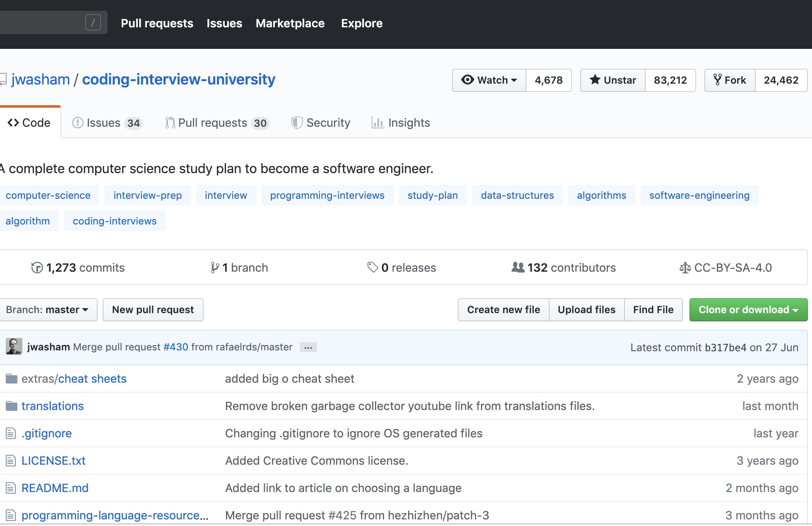Click the shield icon next to Security
This screenshot has width=812, height=526.
pyautogui.click(x=297, y=123)
